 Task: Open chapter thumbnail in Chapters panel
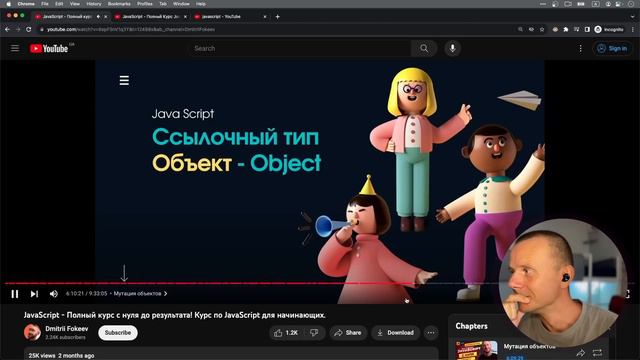(477, 351)
